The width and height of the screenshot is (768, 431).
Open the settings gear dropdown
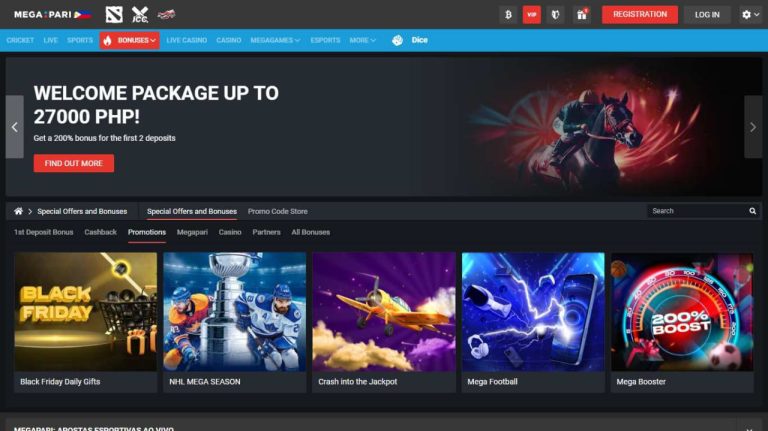[750, 15]
